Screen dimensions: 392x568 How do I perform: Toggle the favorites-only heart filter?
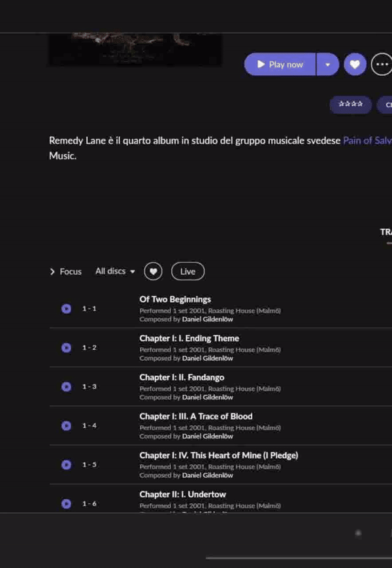pyautogui.click(x=153, y=271)
